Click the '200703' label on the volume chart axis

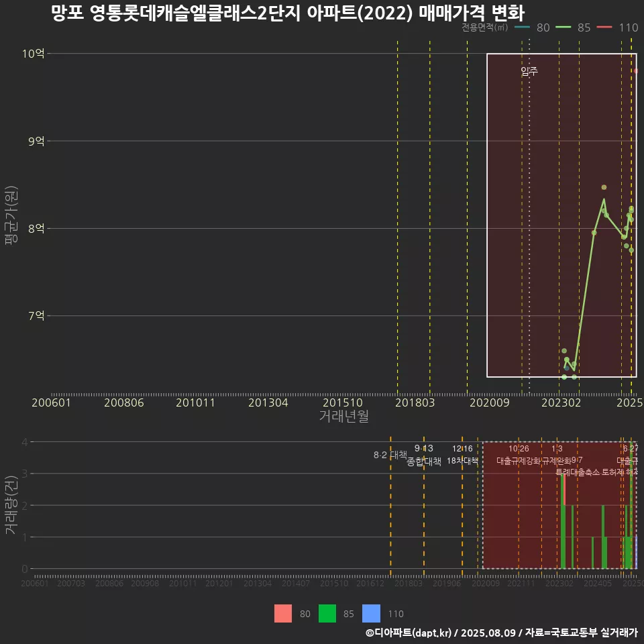click(70, 583)
